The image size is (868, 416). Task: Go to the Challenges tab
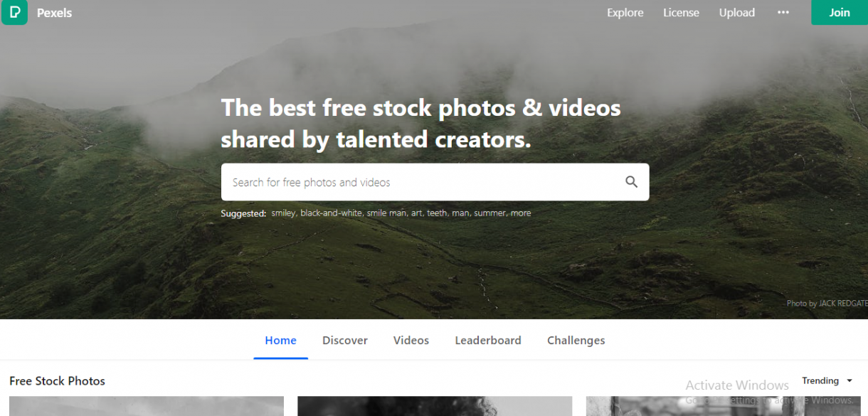click(576, 341)
